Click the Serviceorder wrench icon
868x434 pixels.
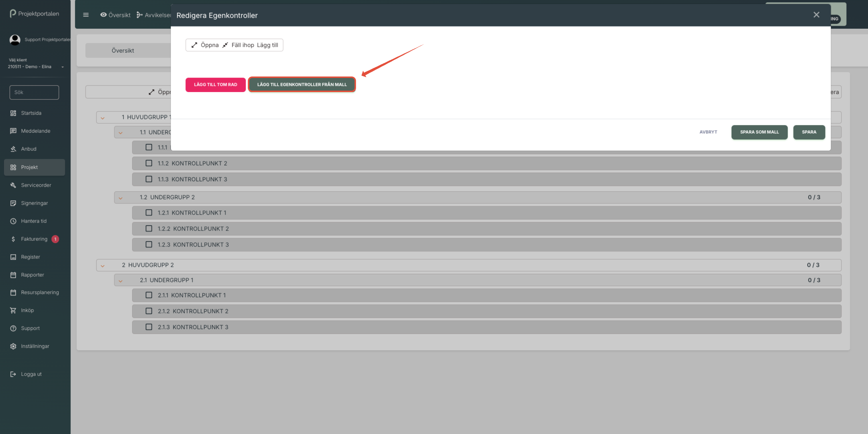[13, 185]
